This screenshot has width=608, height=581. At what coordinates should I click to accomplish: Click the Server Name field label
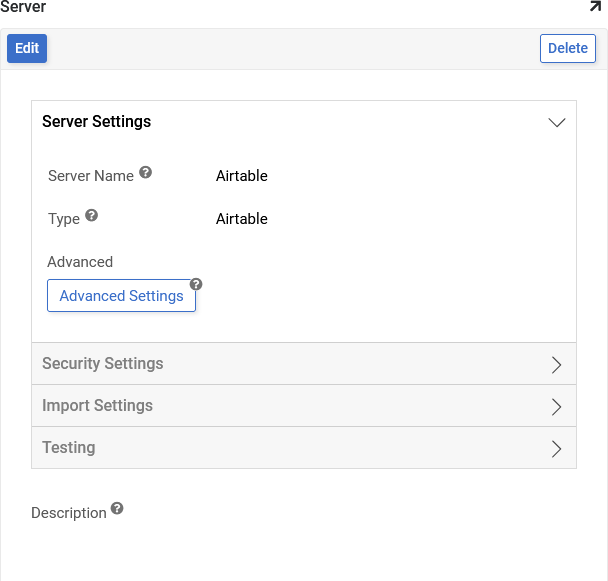tap(91, 176)
